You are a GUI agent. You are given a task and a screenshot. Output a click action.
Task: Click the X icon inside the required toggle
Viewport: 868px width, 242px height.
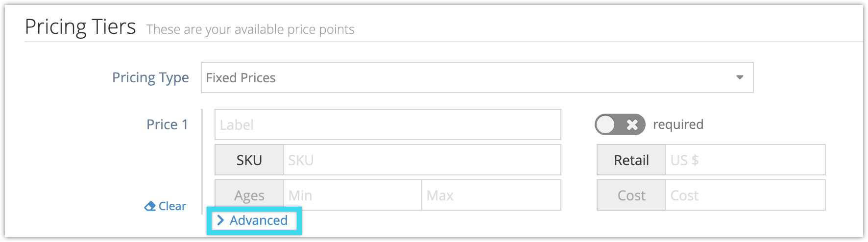pos(632,124)
